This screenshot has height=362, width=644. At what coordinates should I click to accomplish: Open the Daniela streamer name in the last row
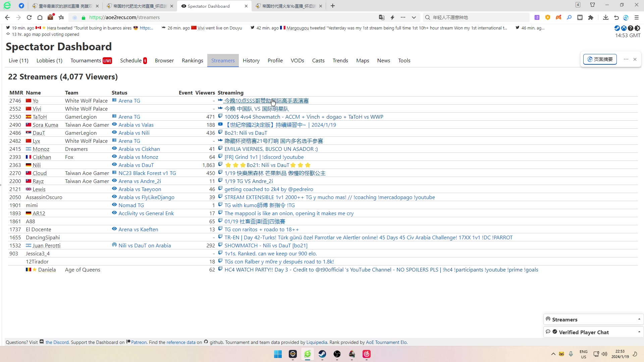click(x=47, y=270)
